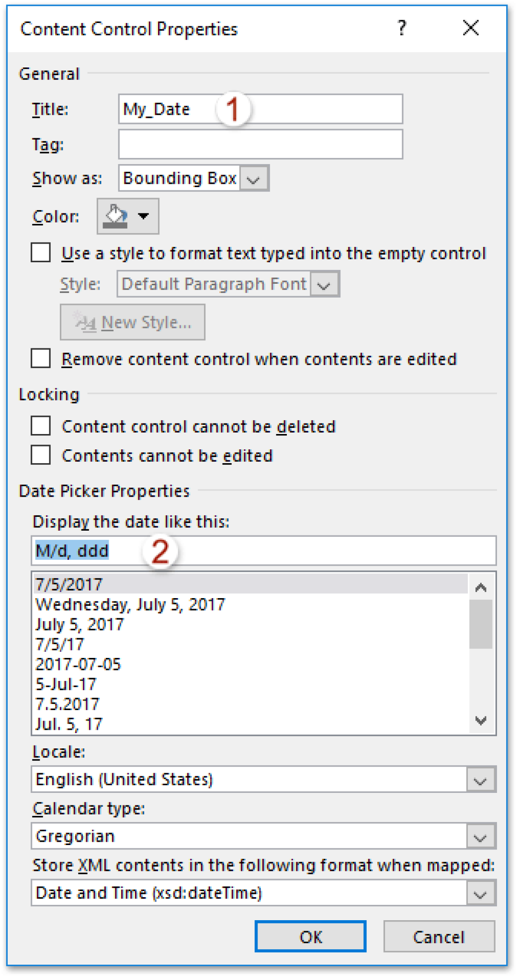Click the Title field containing My_Date
This screenshot has width=520, height=980.
tap(260, 109)
